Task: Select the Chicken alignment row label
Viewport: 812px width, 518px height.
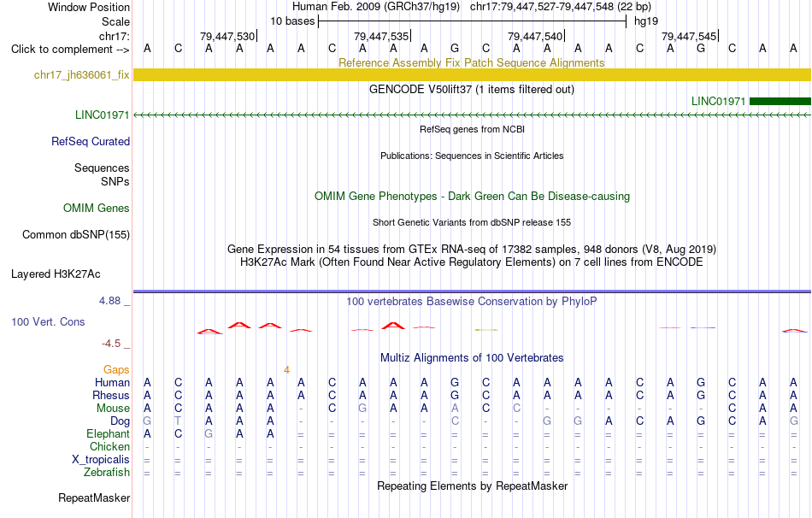Action: [x=109, y=446]
